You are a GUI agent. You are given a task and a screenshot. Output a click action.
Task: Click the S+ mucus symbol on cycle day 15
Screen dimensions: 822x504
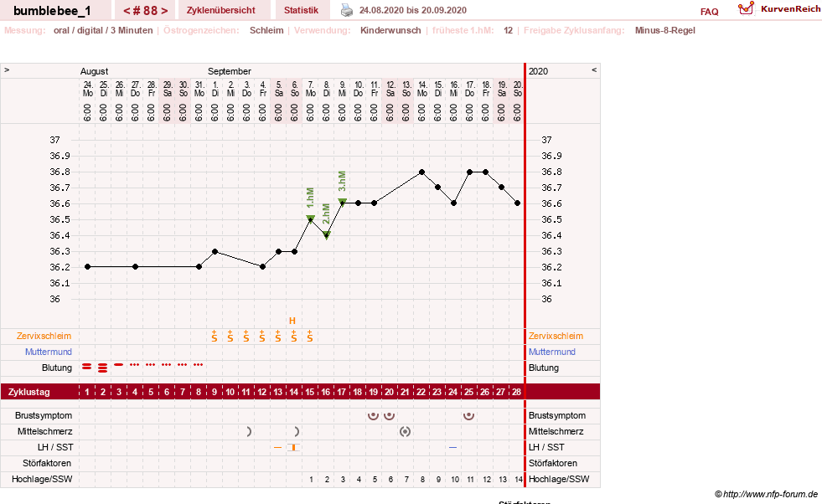(310, 337)
